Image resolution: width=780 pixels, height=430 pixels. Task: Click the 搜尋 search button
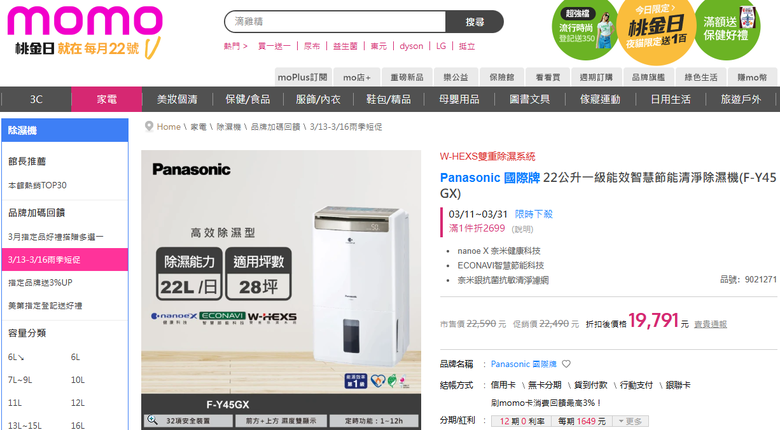point(475,22)
